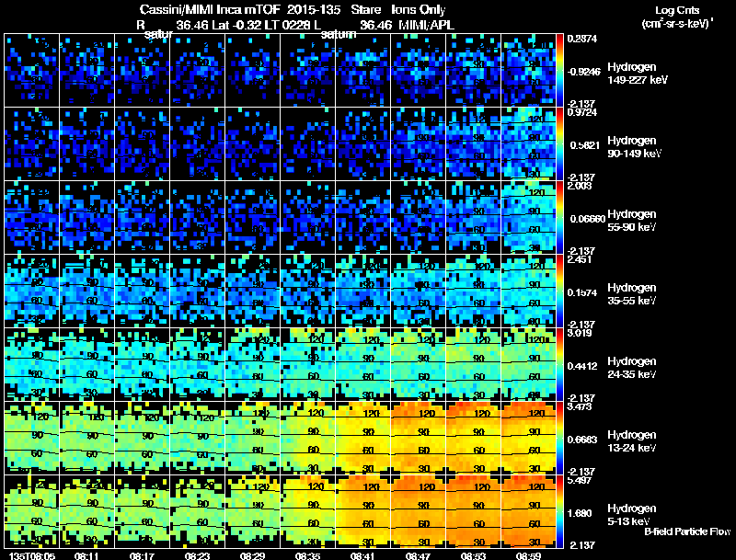
Task: Select the 'Hydrogen 55-90 keV' row label
Action: pyautogui.click(x=632, y=221)
